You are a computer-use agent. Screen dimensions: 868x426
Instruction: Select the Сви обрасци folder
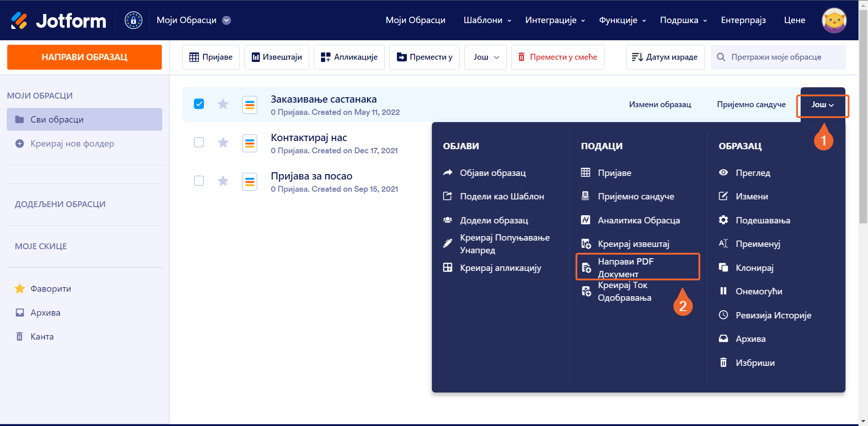[85, 119]
